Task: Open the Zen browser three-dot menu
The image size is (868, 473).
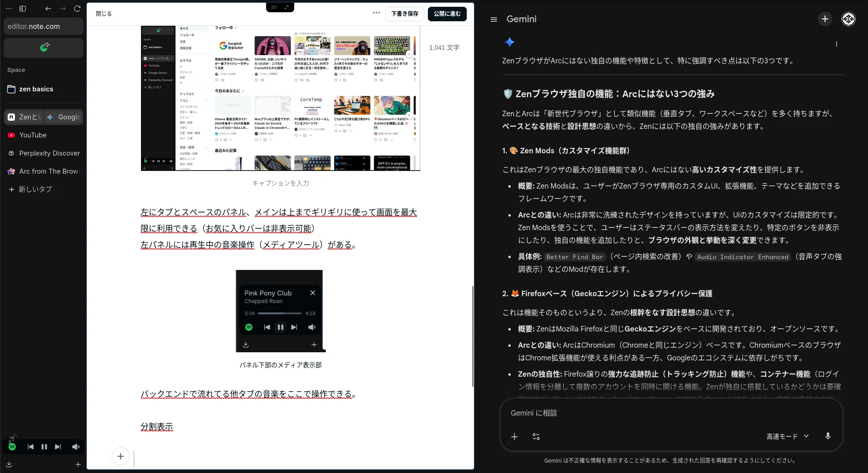Action: point(9,9)
